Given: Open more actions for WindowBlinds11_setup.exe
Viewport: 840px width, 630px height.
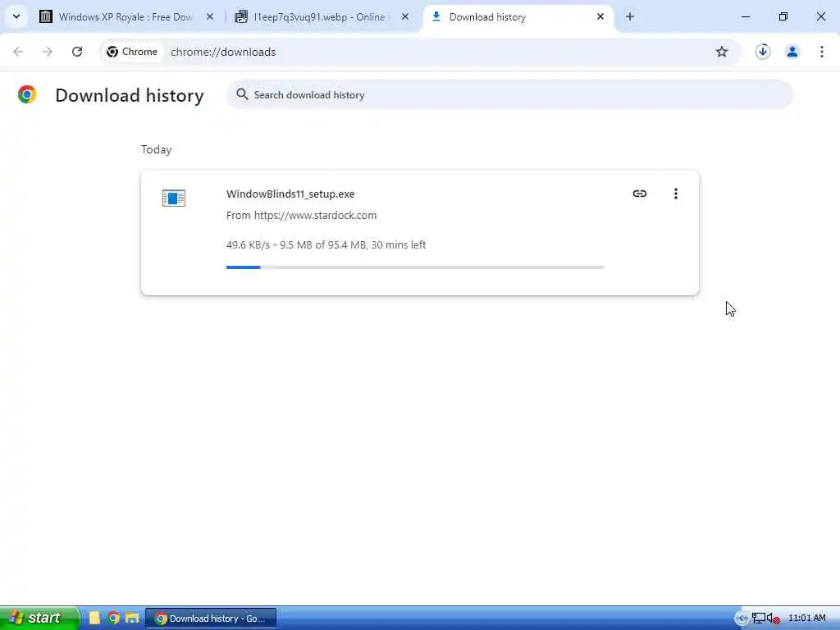Looking at the screenshot, I should tap(676, 194).
